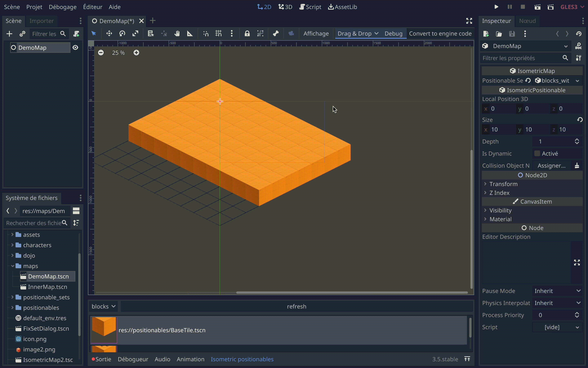Screen dimensions: 588x368
Task: Activate the Ruler Mode tool
Action: [190, 34]
